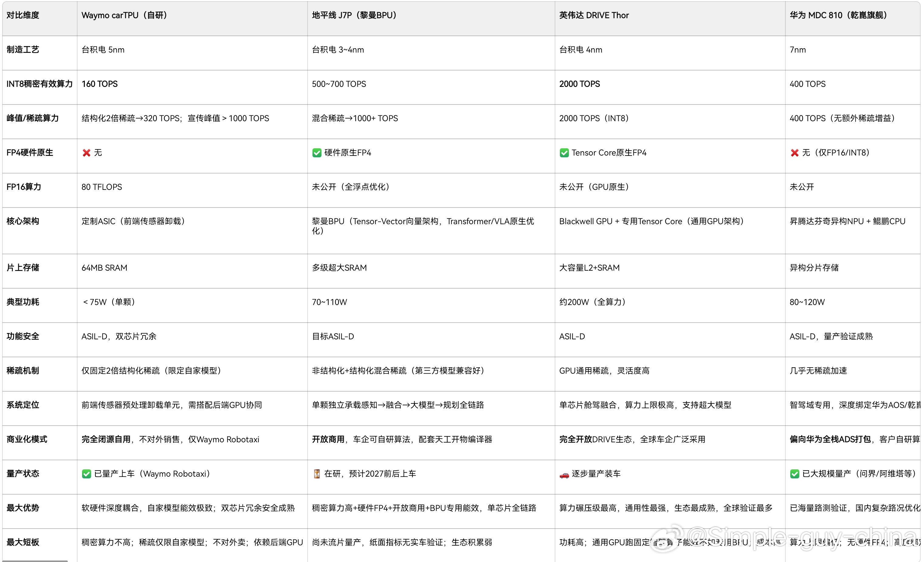This screenshot has height=562, width=924.
Task: Click cell 70~110W
Action: tap(329, 302)
